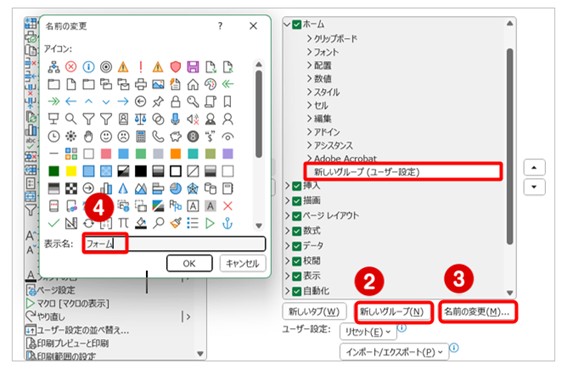
Task: Select the green checkmark icon
Action: point(54,224)
